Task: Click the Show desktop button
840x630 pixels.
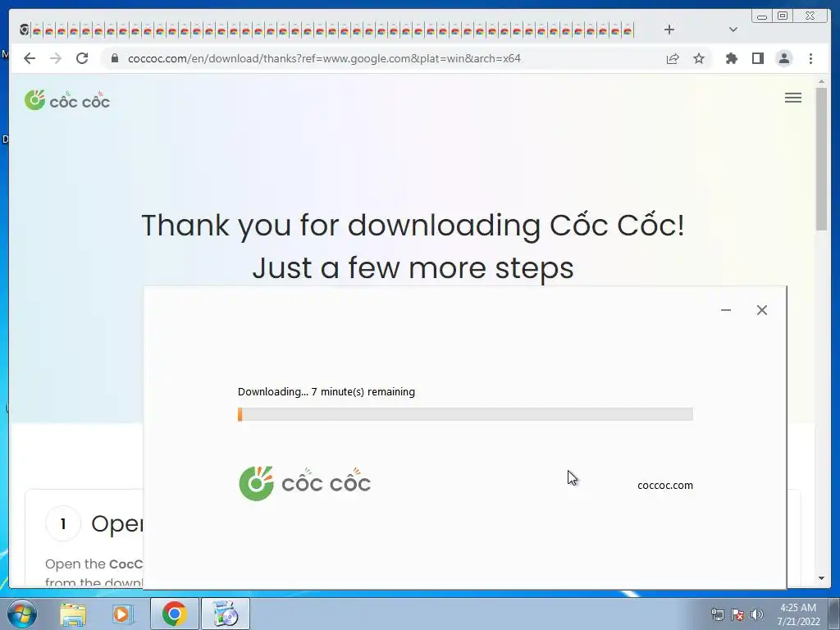Action: click(x=834, y=614)
